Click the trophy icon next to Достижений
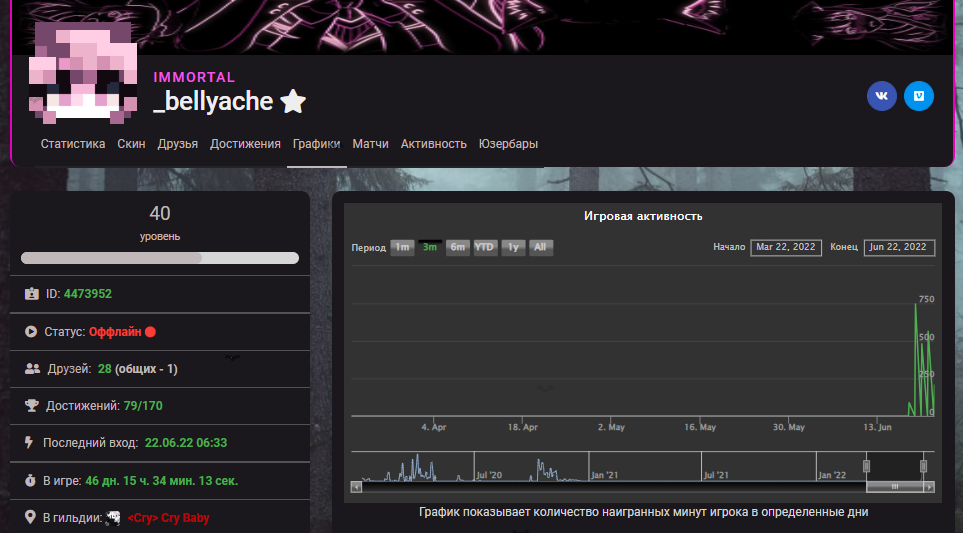 point(32,405)
